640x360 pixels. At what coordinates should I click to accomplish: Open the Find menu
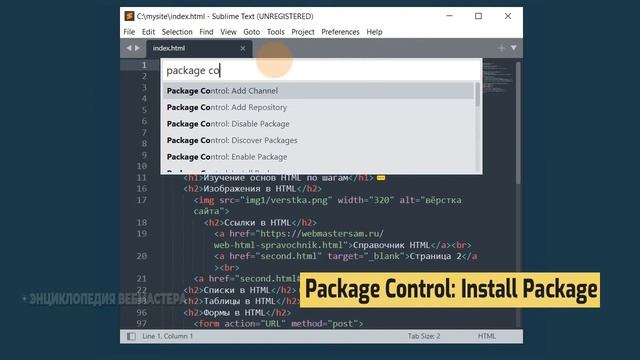[x=206, y=32]
